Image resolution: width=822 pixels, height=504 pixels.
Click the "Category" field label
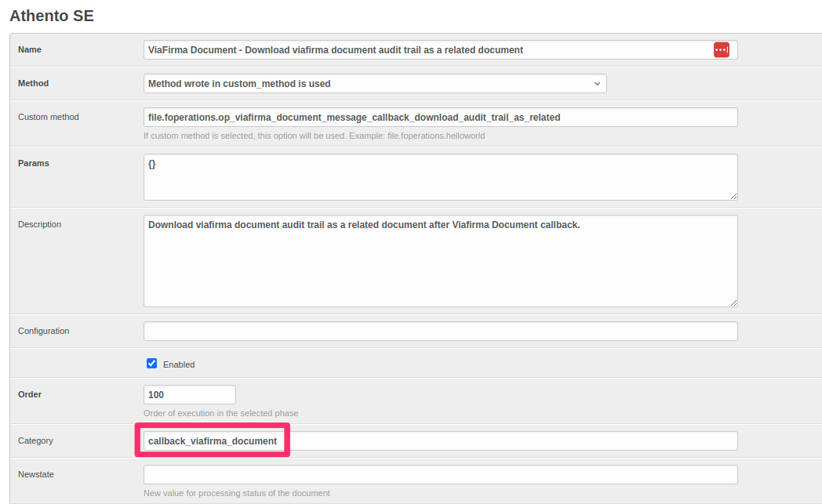tap(35, 441)
